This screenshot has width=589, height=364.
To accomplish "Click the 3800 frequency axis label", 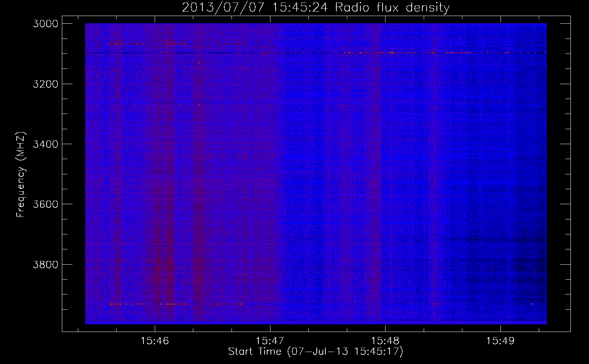I will 46,264.
